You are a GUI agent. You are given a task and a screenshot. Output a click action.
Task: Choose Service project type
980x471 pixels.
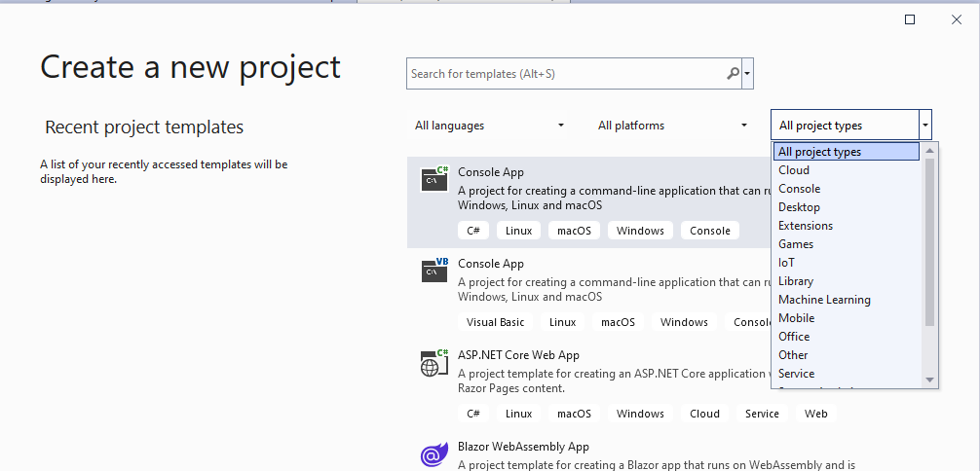click(x=847, y=373)
